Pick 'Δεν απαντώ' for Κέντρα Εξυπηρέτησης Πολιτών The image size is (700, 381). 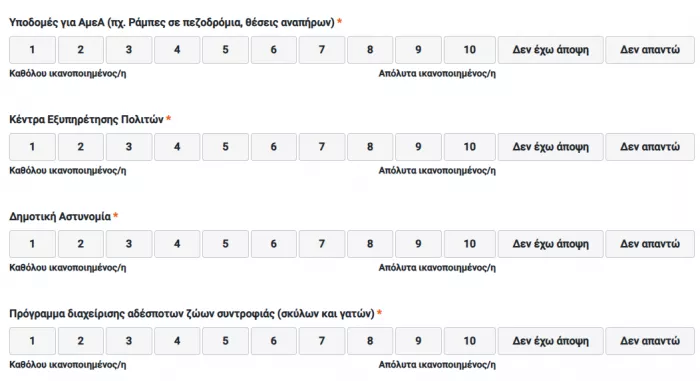(650, 147)
